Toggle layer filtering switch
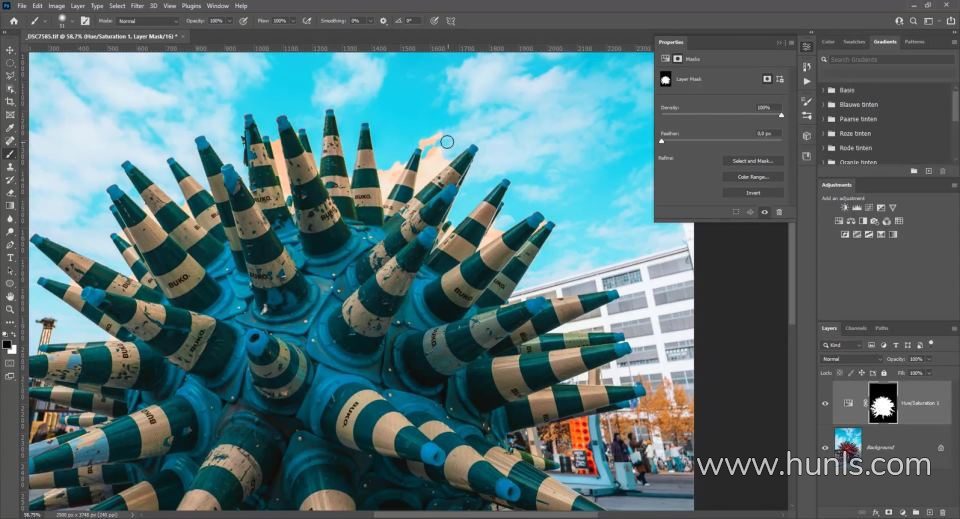This screenshot has height=519, width=960. [931, 344]
